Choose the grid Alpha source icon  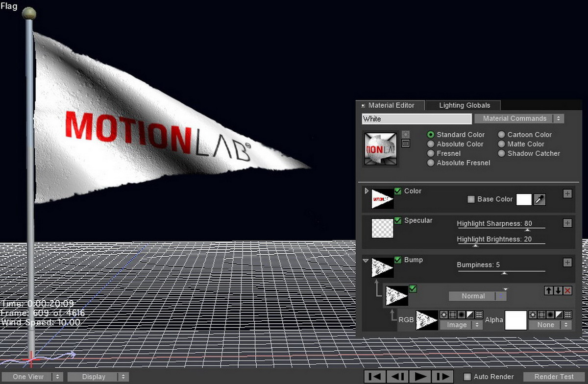pos(568,314)
